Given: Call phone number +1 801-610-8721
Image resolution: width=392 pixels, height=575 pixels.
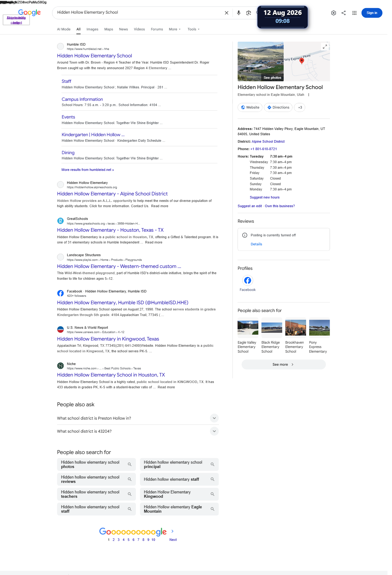Looking at the screenshot, I should coord(264,149).
